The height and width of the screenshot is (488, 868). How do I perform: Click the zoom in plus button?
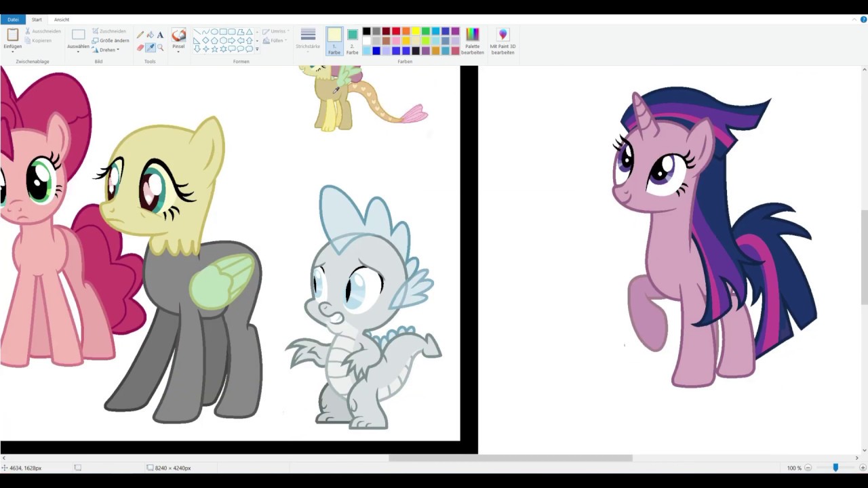[863, 468]
